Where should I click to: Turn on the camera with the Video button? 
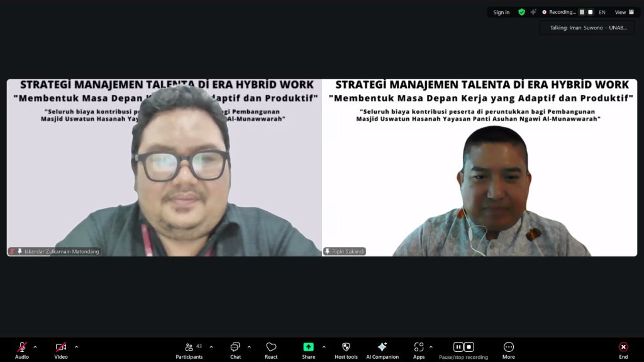click(x=61, y=348)
